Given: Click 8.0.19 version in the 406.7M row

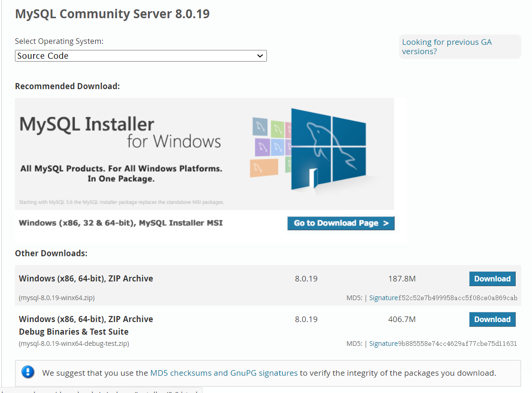Looking at the screenshot, I should [x=306, y=319].
